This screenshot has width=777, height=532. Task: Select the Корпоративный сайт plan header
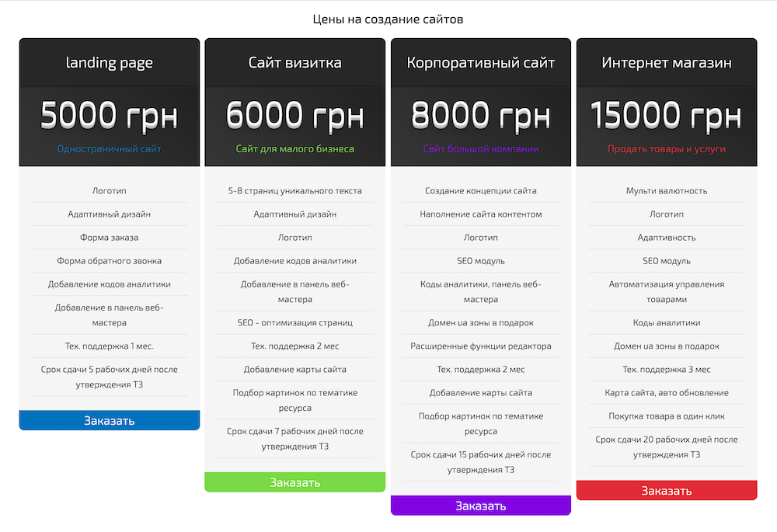tap(481, 63)
